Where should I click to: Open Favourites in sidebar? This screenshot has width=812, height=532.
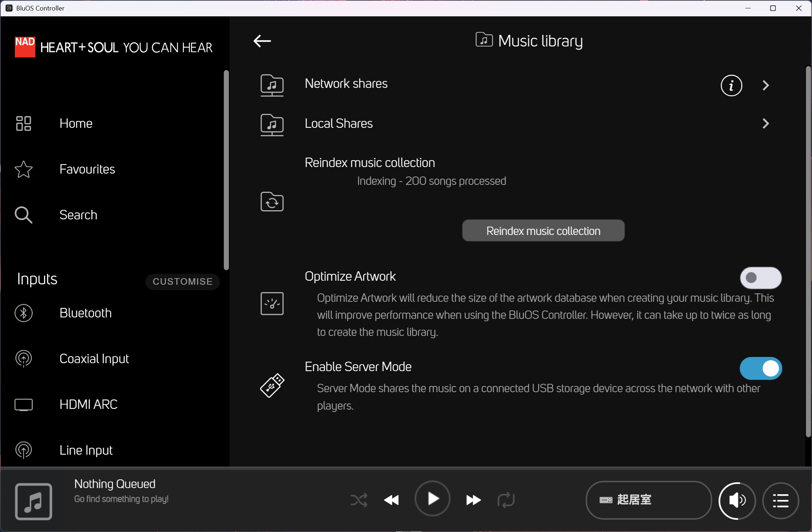(87, 169)
